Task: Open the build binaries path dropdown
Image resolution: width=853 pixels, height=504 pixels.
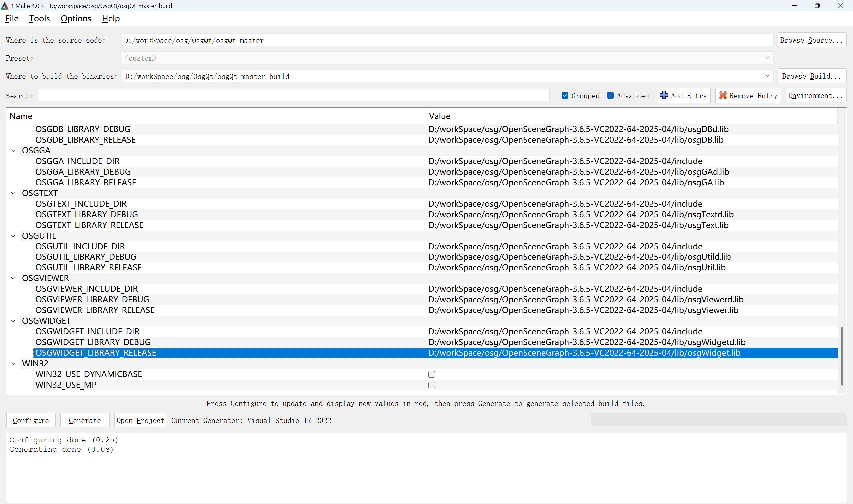Action: 767,76
